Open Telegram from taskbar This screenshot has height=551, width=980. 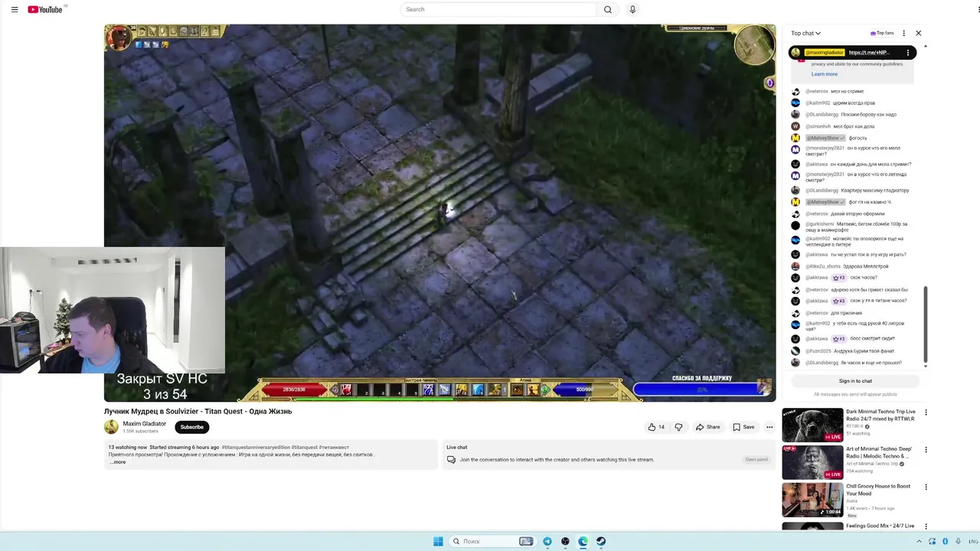coord(547,541)
